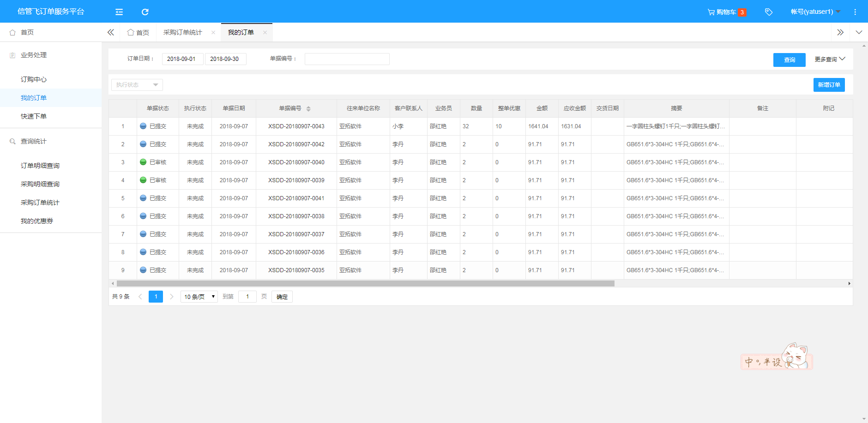Click the refresh icon in header
The width and height of the screenshot is (868, 423).
click(145, 12)
